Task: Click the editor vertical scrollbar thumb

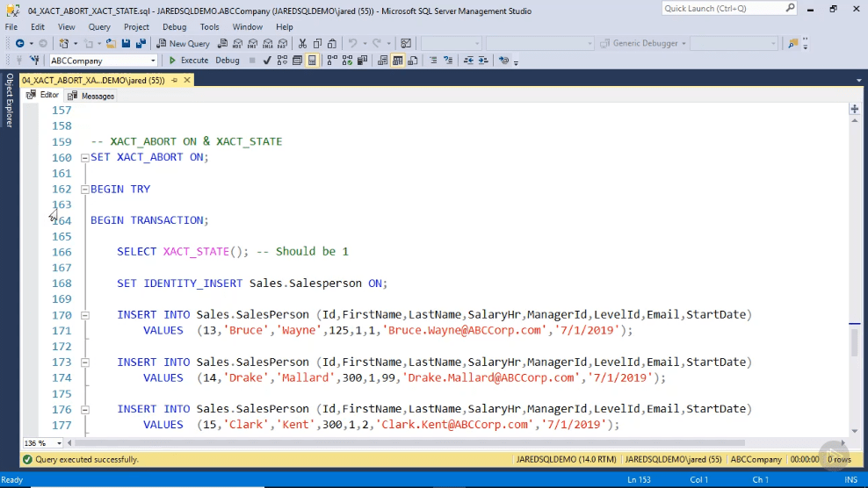Action: 854,341
